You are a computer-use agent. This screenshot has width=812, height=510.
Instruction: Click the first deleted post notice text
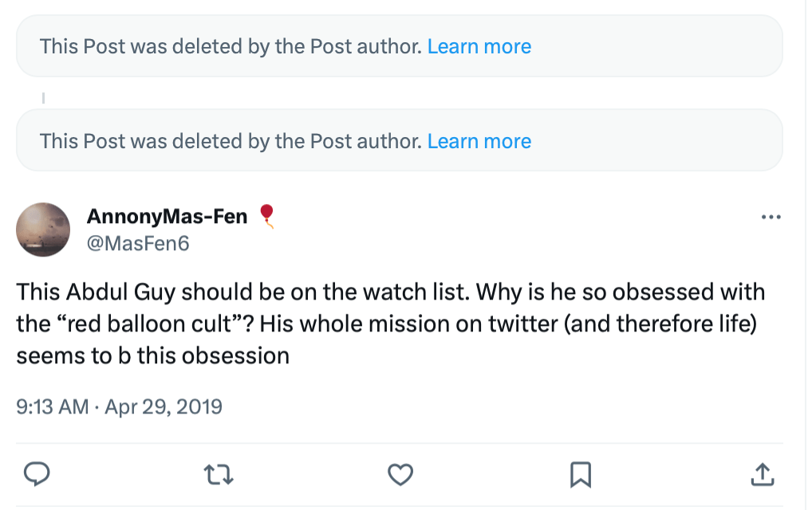(x=231, y=46)
